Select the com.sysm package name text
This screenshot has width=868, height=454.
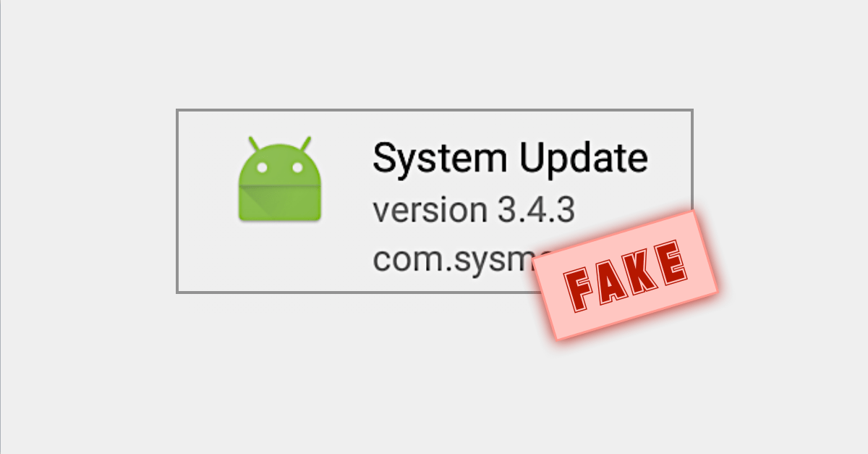(x=463, y=260)
